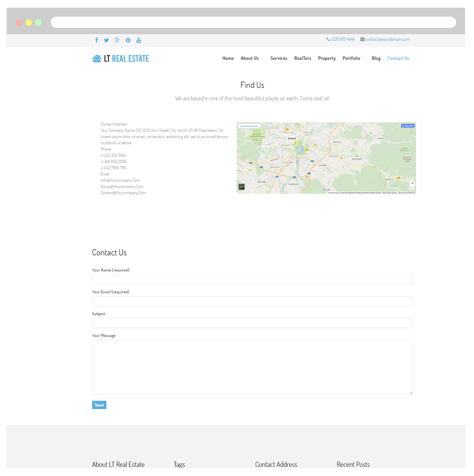Select the Contact Us menu item
The width and height of the screenshot is (474, 476).
click(x=398, y=58)
